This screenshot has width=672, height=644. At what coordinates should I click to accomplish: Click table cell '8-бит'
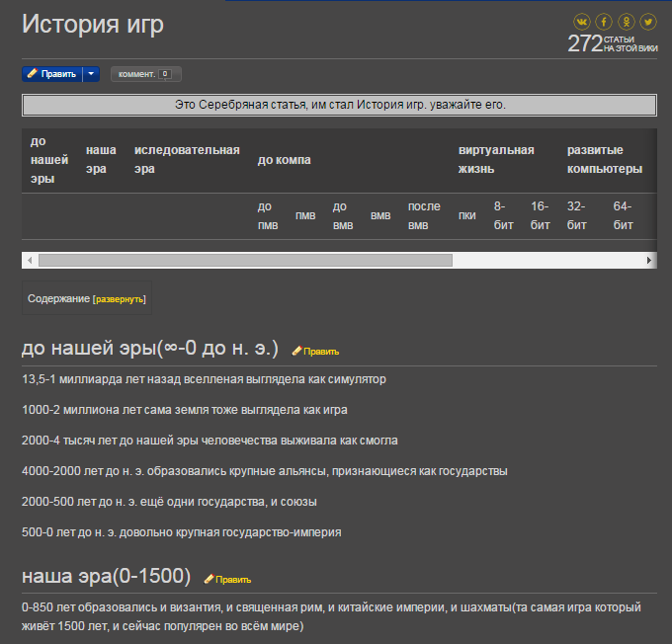point(503,216)
